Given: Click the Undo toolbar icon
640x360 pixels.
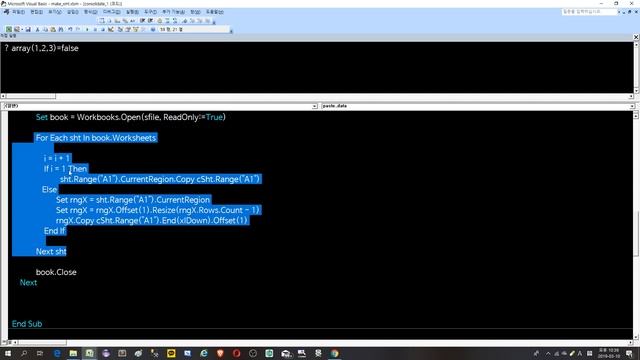Looking at the screenshot, I should pos(70,29).
